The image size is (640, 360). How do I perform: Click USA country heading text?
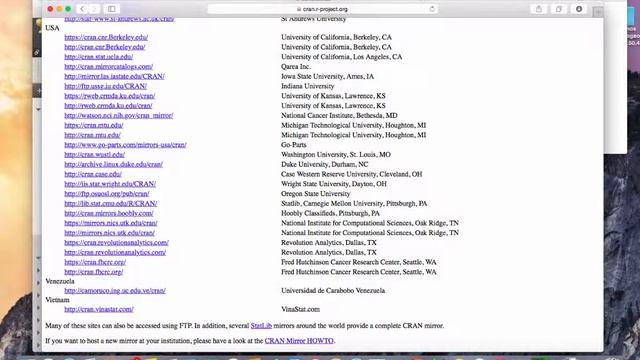(x=52, y=28)
